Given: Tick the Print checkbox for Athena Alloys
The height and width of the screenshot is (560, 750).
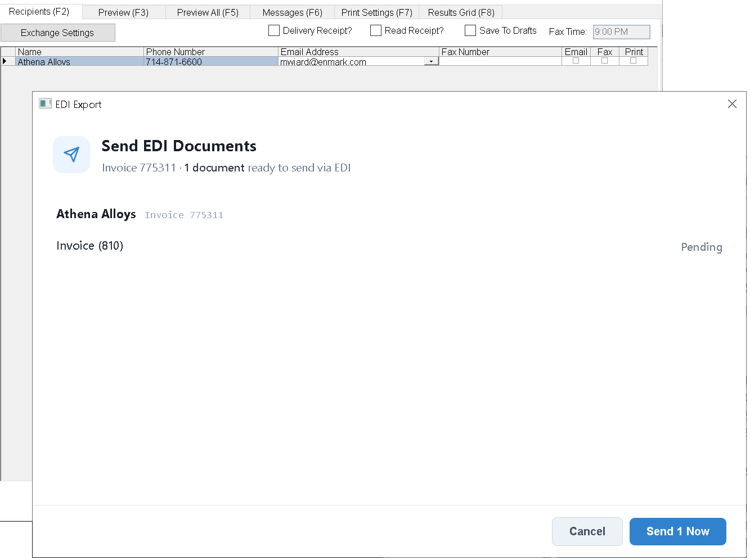Looking at the screenshot, I should tap(634, 61).
